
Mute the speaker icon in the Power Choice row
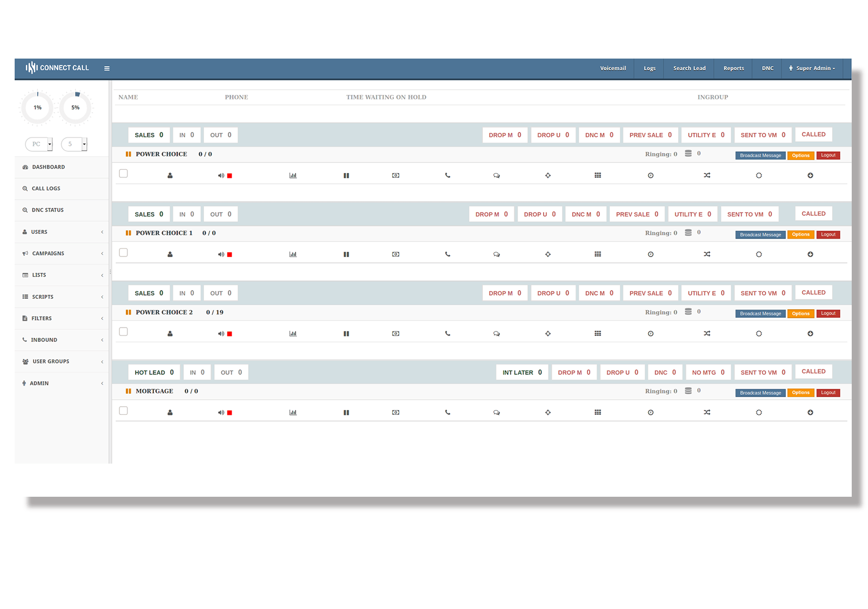220,175
